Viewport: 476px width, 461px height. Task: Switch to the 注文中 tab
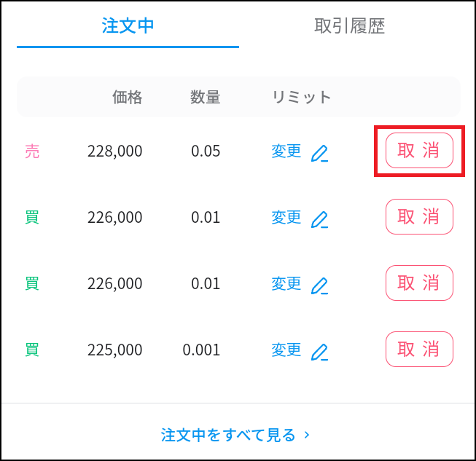[x=128, y=26]
